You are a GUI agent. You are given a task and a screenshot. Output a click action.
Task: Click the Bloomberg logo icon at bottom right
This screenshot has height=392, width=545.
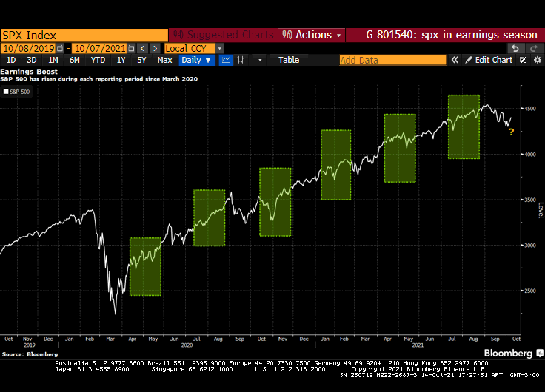540,354
